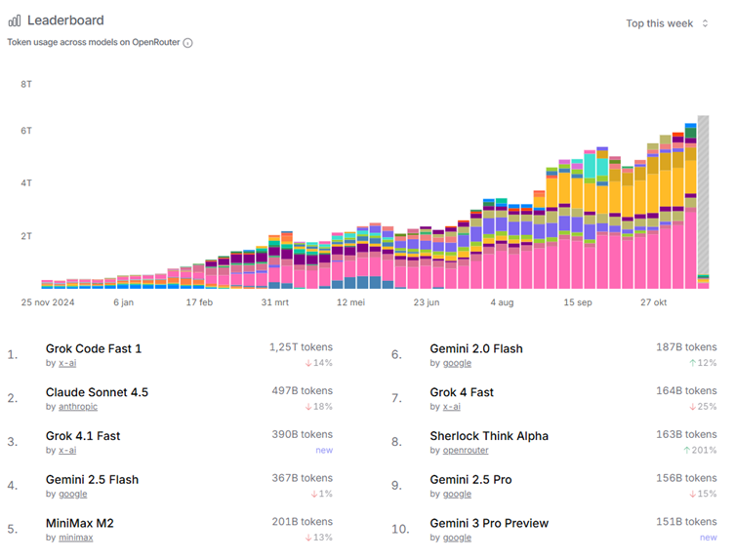The image size is (735, 560).
Task: Click the Leaderboard heading text
Action: pos(65,20)
